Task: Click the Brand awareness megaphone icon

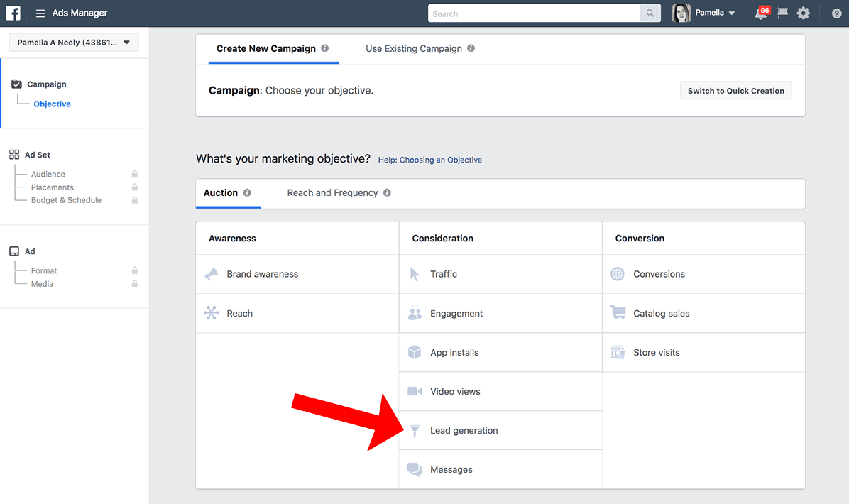Action: (211, 274)
